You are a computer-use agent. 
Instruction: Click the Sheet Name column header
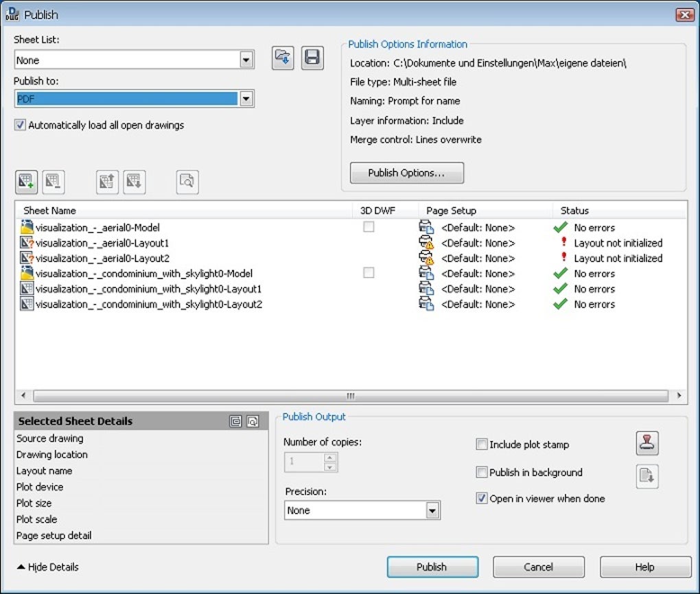[183, 210]
